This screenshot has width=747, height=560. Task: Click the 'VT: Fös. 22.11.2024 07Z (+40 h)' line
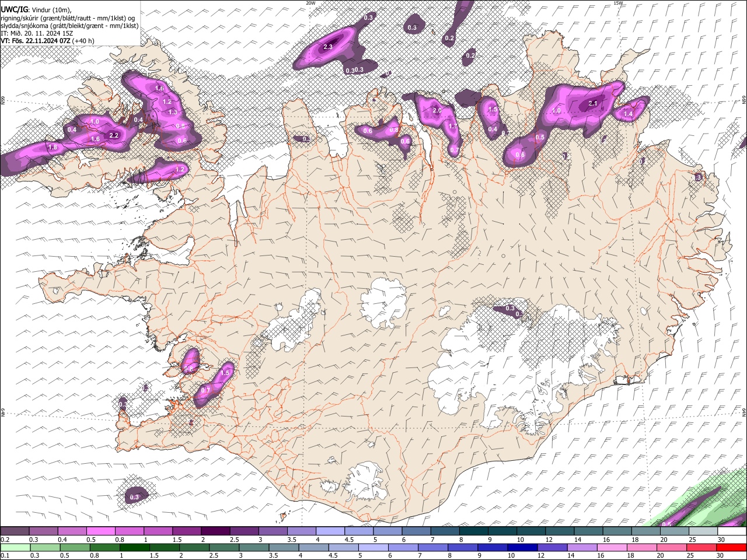click(47, 41)
